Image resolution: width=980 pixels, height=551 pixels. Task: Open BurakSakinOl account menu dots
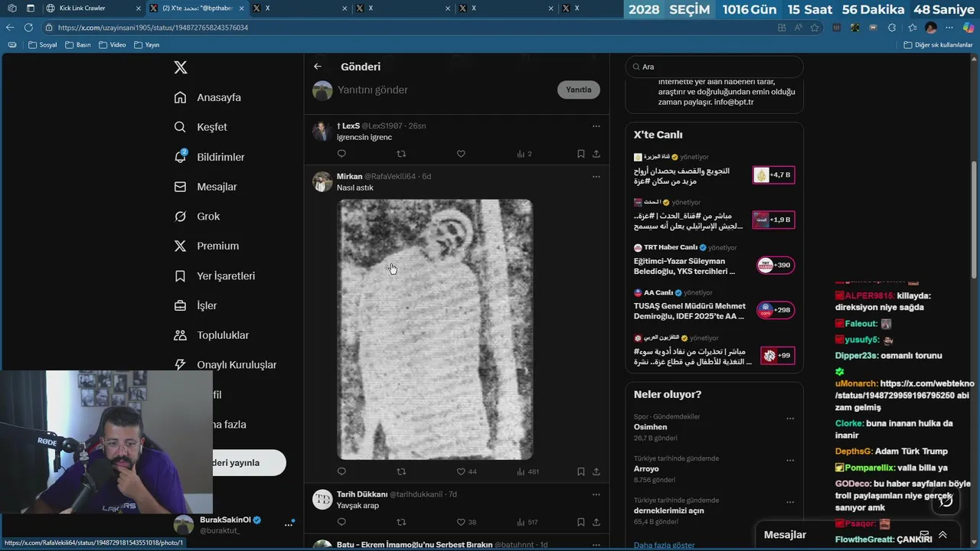click(289, 525)
